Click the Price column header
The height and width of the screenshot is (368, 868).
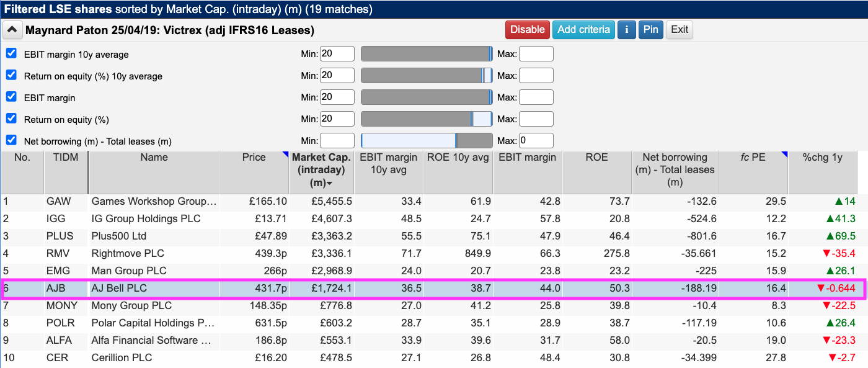[254, 158]
